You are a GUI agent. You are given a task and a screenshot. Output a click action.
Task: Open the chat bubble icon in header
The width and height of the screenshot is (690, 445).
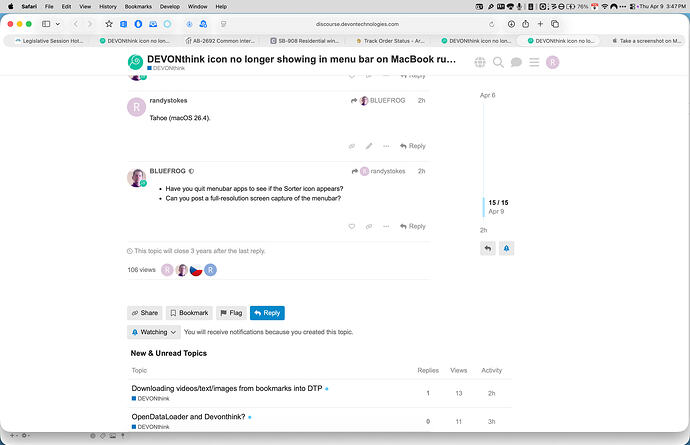pyautogui.click(x=517, y=63)
